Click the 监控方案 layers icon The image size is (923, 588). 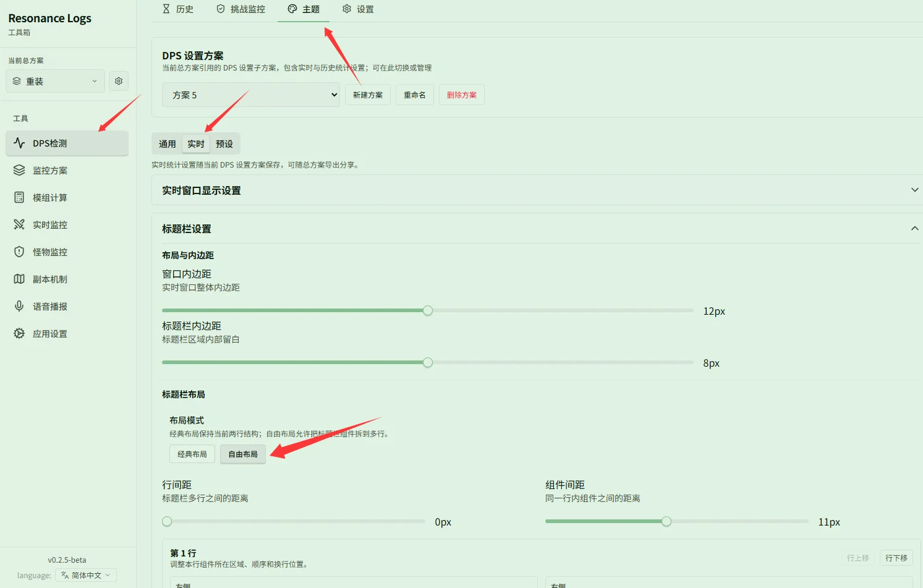(19, 170)
